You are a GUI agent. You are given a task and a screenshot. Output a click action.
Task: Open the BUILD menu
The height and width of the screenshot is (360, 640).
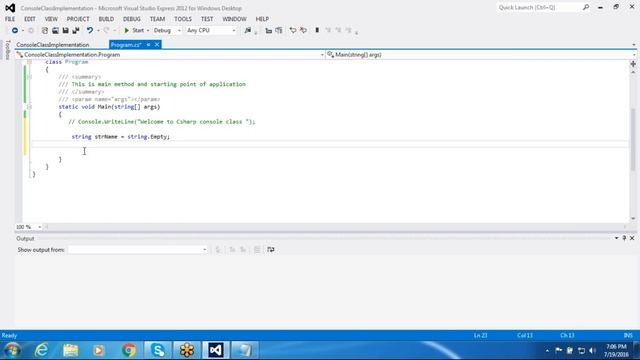pyautogui.click(x=106, y=19)
